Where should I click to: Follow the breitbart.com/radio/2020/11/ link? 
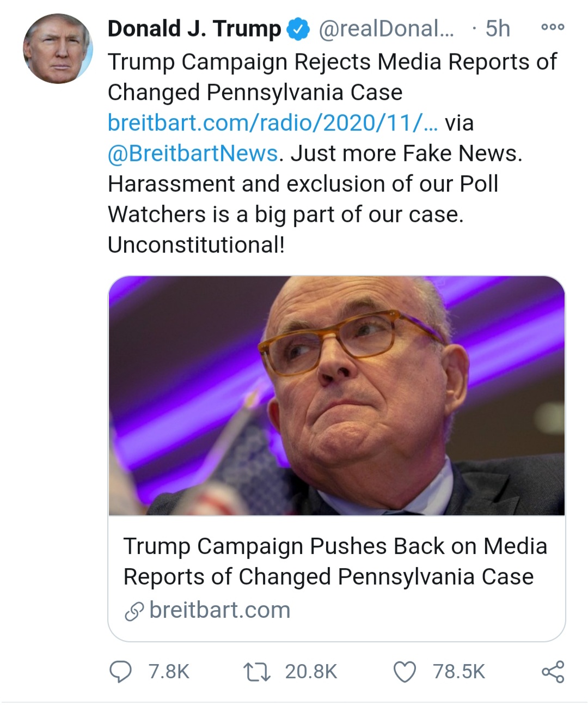pos(272,123)
